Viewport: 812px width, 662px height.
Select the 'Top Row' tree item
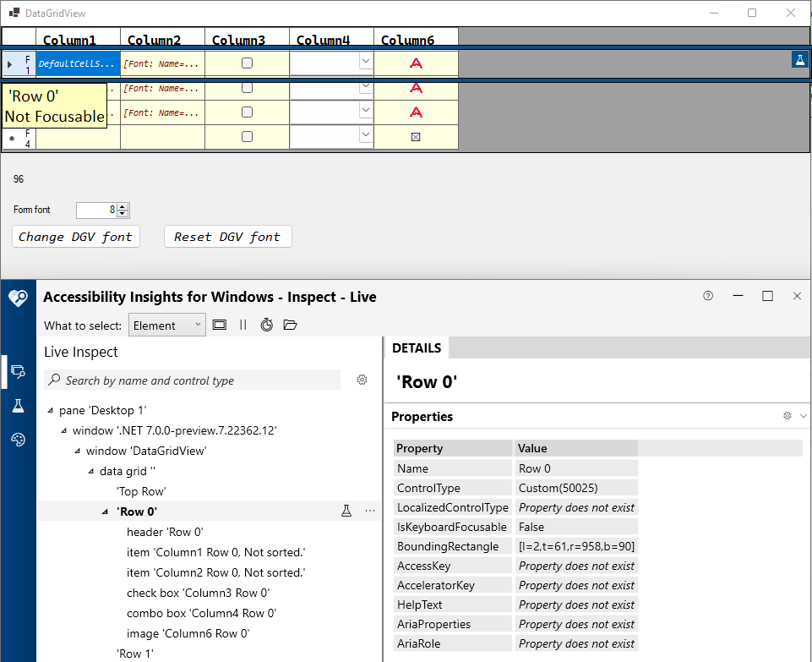(x=141, y=491)
